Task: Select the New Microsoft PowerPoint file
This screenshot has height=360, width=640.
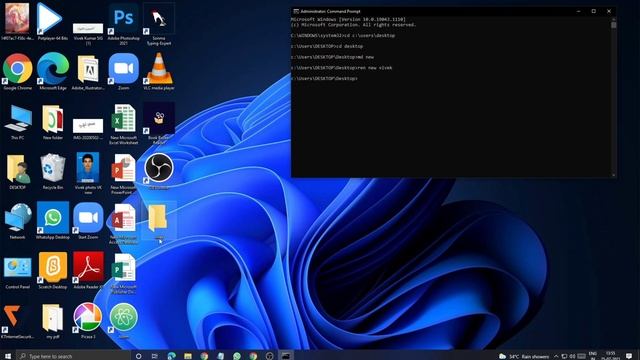Action: point(123,173)
